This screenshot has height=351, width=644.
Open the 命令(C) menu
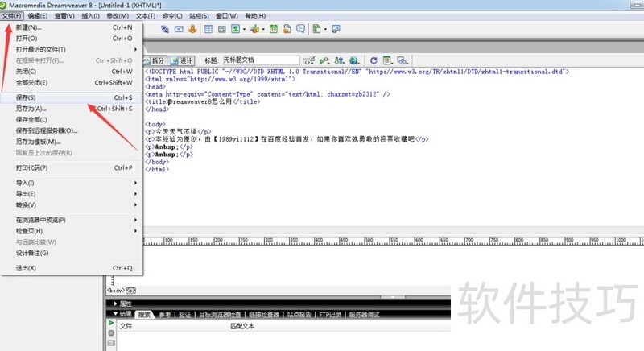(x=172, y=16)
